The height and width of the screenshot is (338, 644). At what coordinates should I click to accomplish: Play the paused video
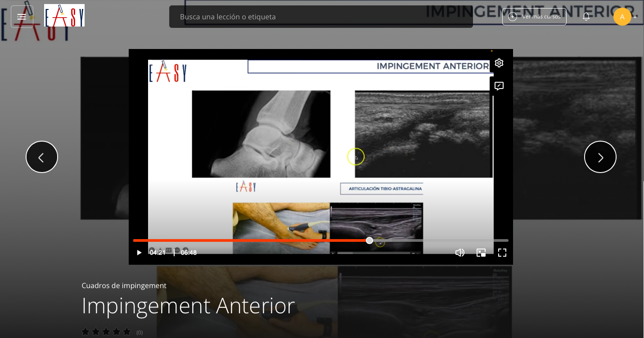(x=140, y=253)
